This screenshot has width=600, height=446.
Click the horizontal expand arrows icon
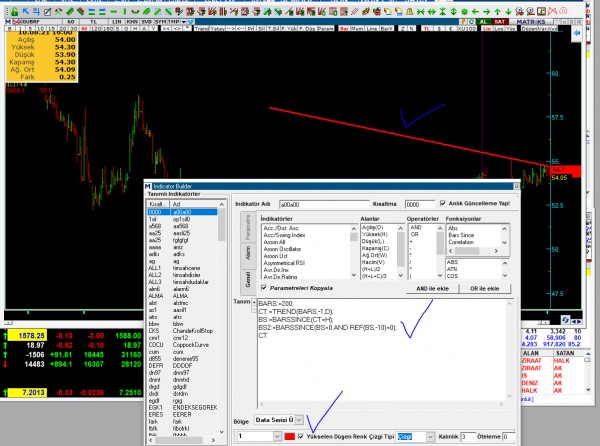pyautogui.click(x=432, y=11)
